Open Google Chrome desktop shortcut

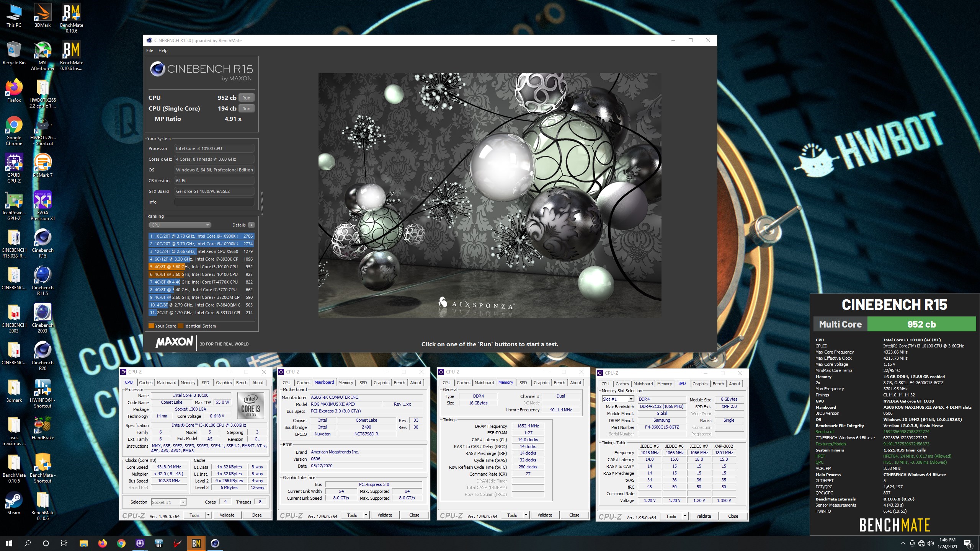tap(14, 130)
